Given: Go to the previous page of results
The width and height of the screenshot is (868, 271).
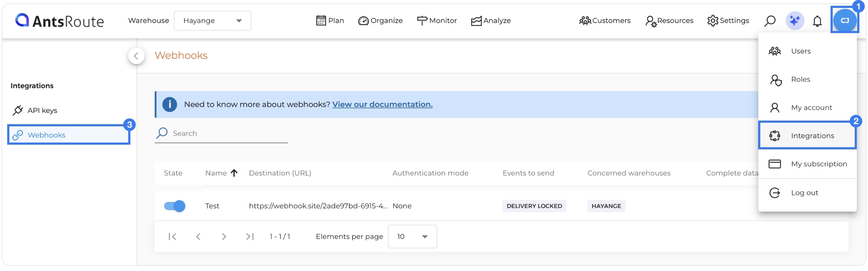Looking at the screenshot, I should [198, 236].
